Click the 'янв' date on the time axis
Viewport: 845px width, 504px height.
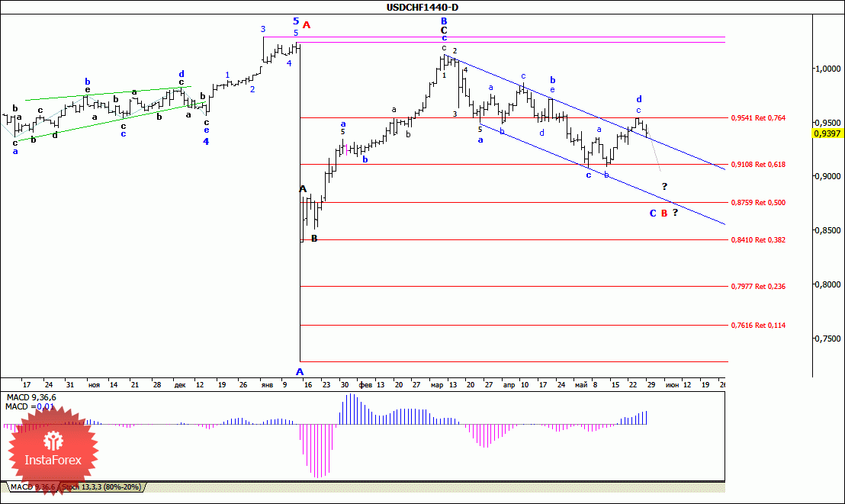tap(267, 385)
